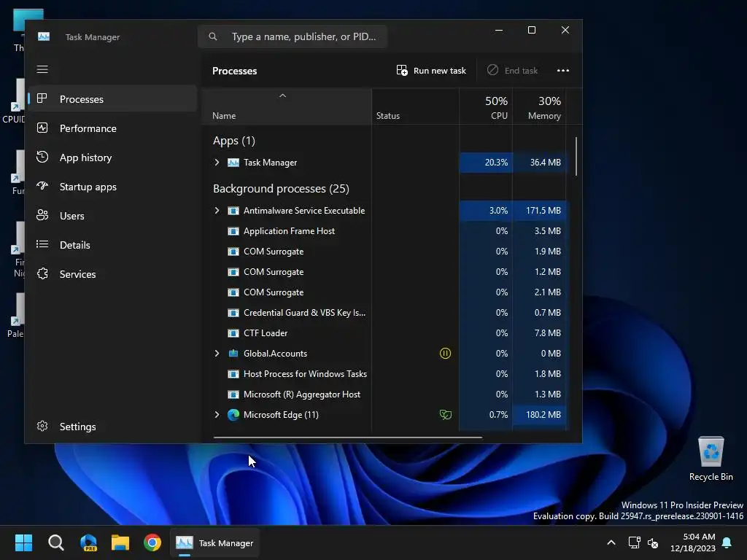The width and height of the screenshot is (747, 560).
Task: Open taskbar Search
Action: [55, 542]
